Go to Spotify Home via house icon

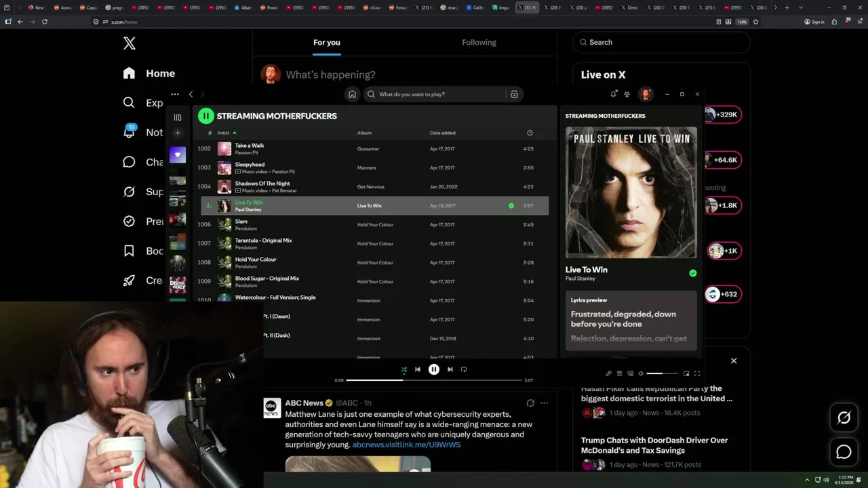(352, 94)
